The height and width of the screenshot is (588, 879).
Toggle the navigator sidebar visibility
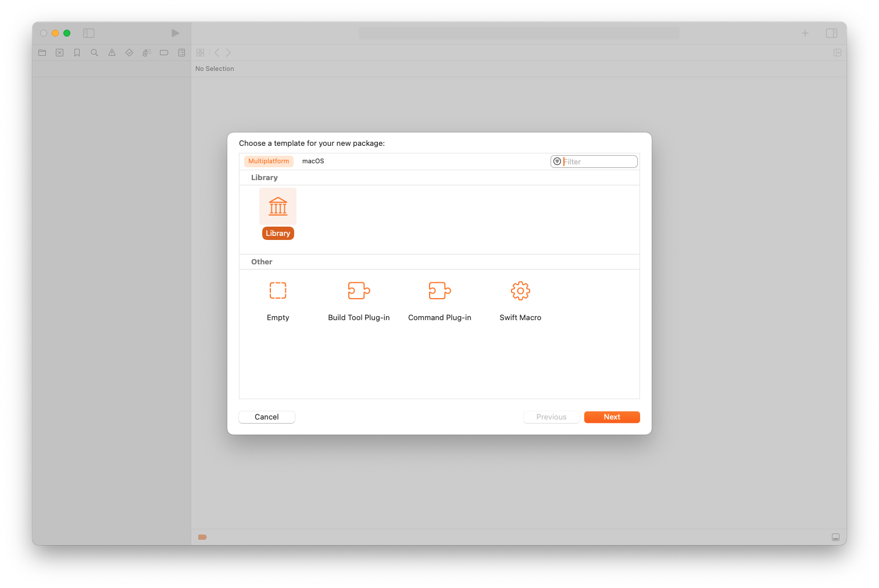(x=89, y=33)
